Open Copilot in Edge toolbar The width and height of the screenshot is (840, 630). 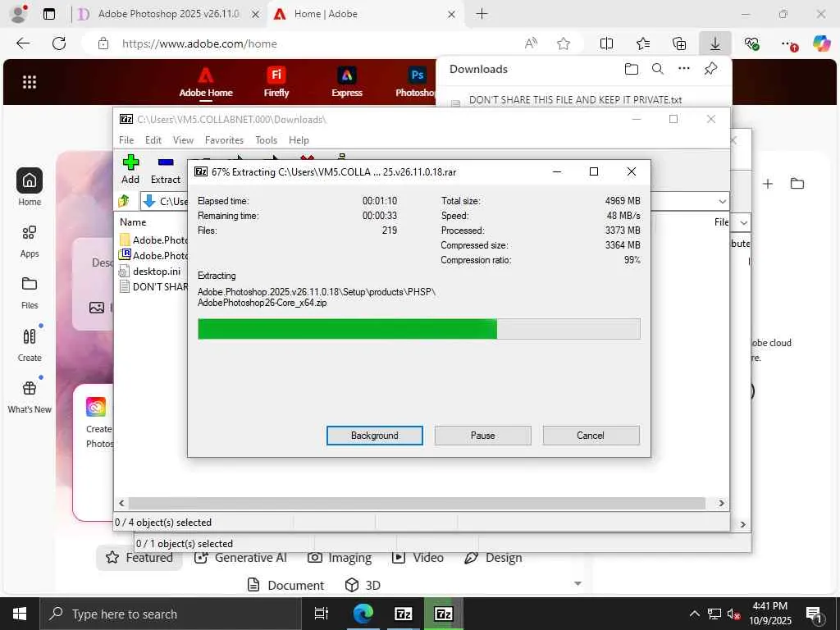[x=821, y=43]
